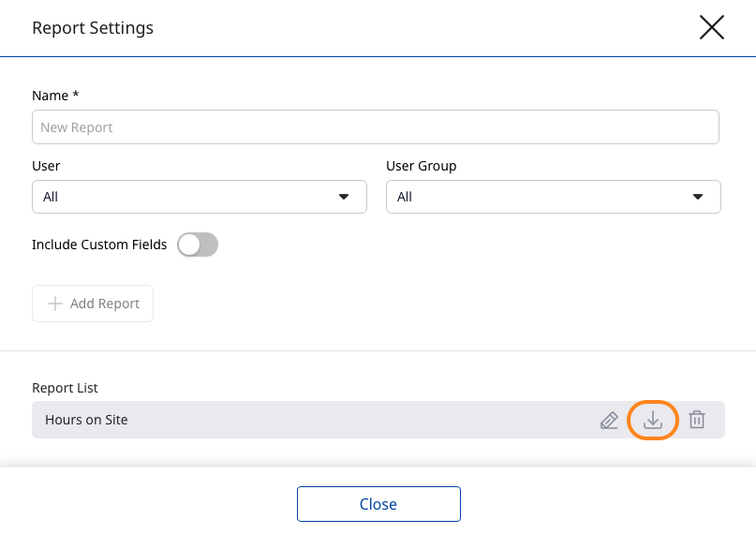This screenshot has height=534, width=756.
Task: Click the User field label
Action: point(46,166)
